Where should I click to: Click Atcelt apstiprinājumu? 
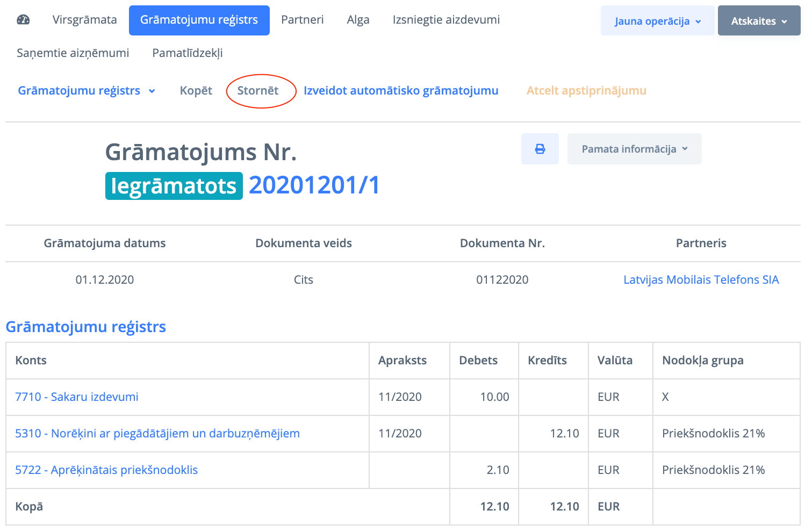[x=586, y=91]
